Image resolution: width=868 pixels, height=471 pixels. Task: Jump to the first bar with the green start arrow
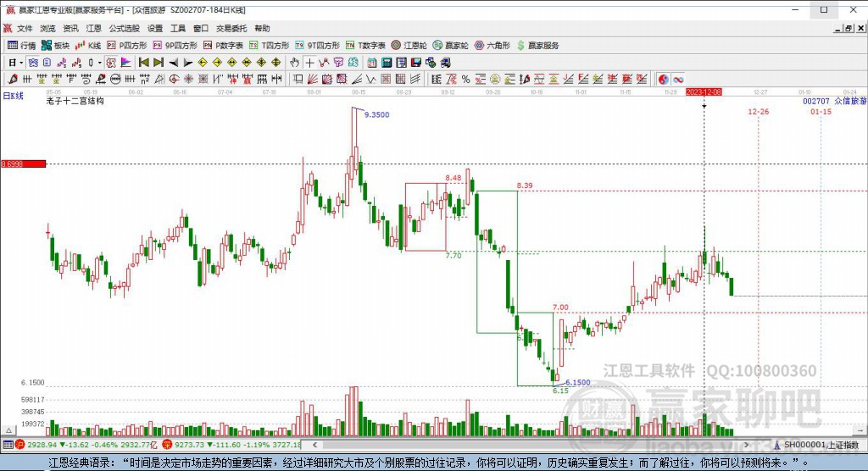143,63
